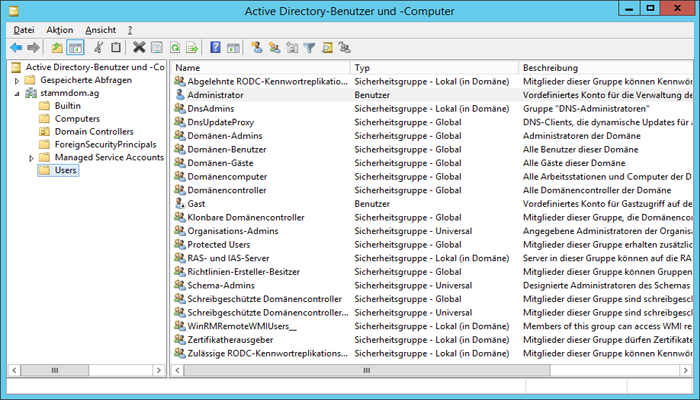Open the Datei menu

[24, 30]
